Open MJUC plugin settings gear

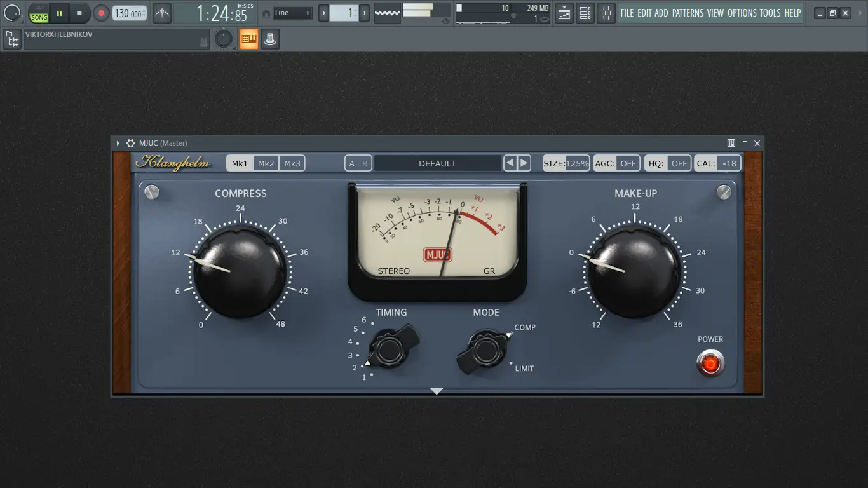click(x=130, y=144)
